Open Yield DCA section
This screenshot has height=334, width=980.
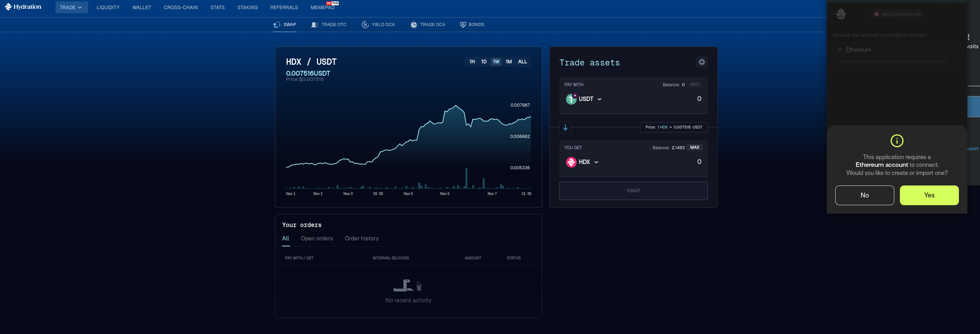coord(378,24)
